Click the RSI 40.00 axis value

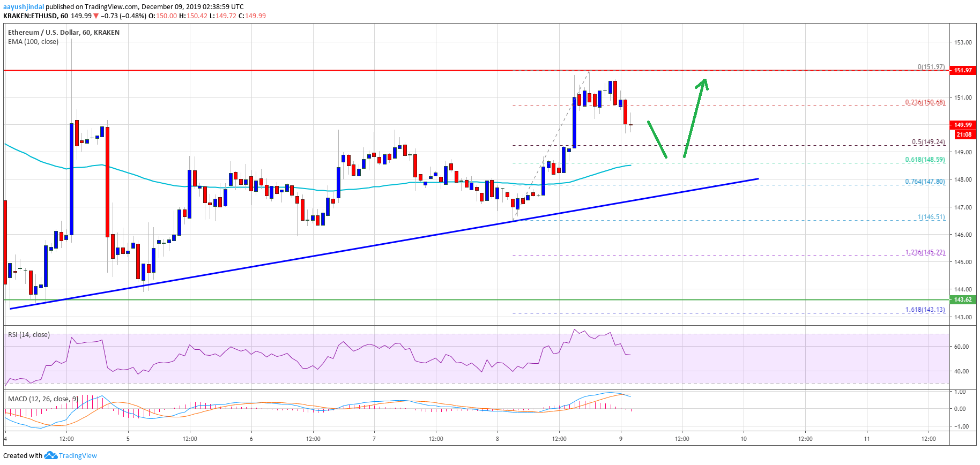coord(961,371)
